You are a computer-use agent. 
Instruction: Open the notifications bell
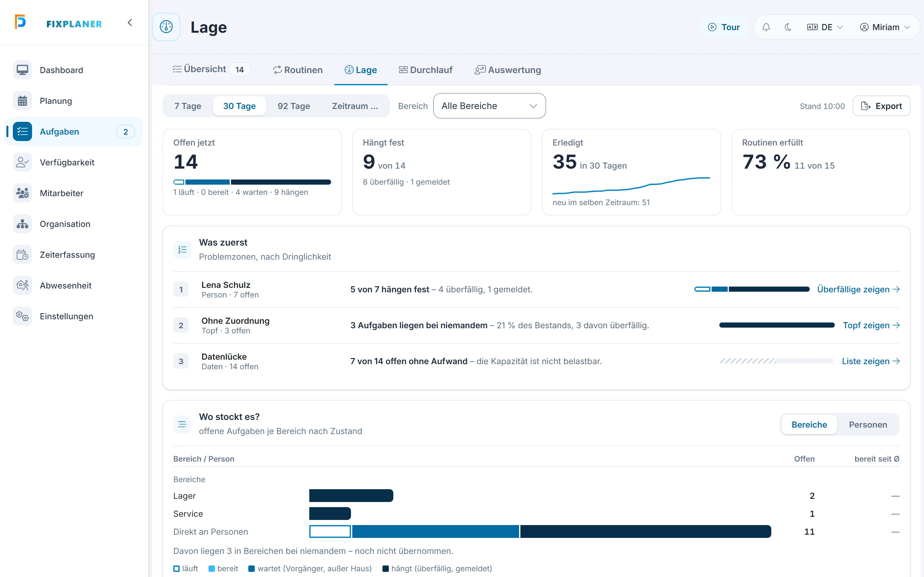(766, 27)
